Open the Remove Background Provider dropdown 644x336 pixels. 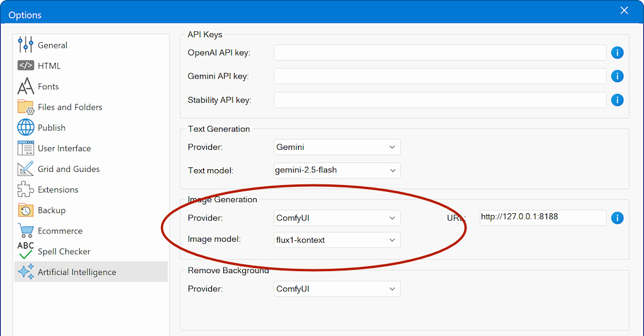click(x=337, y=289)
